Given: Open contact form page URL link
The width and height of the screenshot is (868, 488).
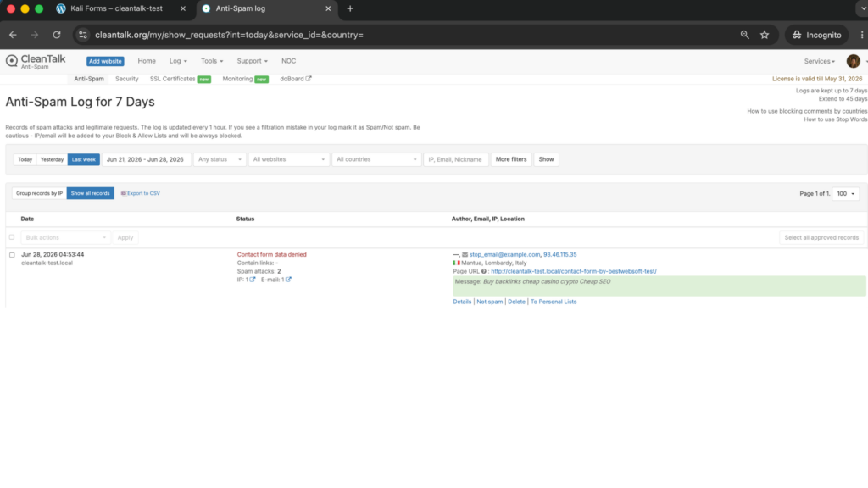Looking at the screenshot, I should point(574,271).
